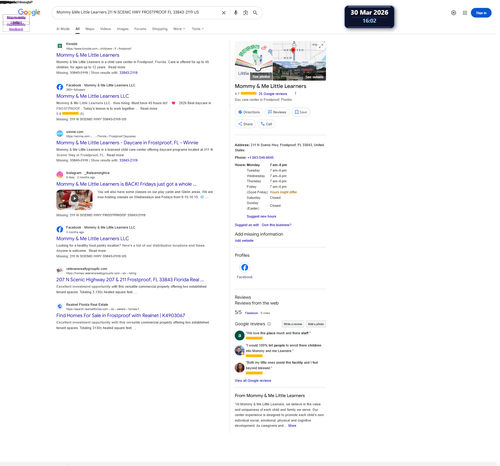500x466 pixels.
Task: Start voice search with the microphone icon
Action: (x=236, y=13)
